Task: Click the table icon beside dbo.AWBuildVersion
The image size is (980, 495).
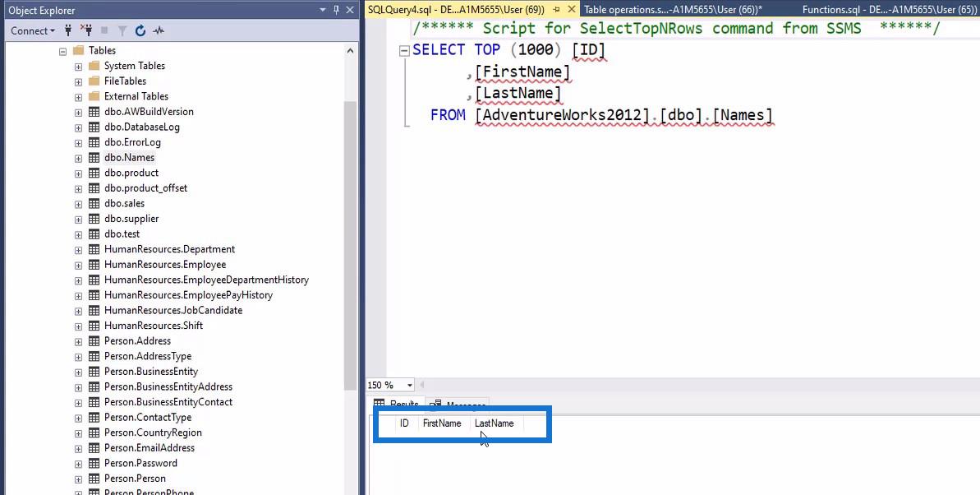Action: coord(94,111)
